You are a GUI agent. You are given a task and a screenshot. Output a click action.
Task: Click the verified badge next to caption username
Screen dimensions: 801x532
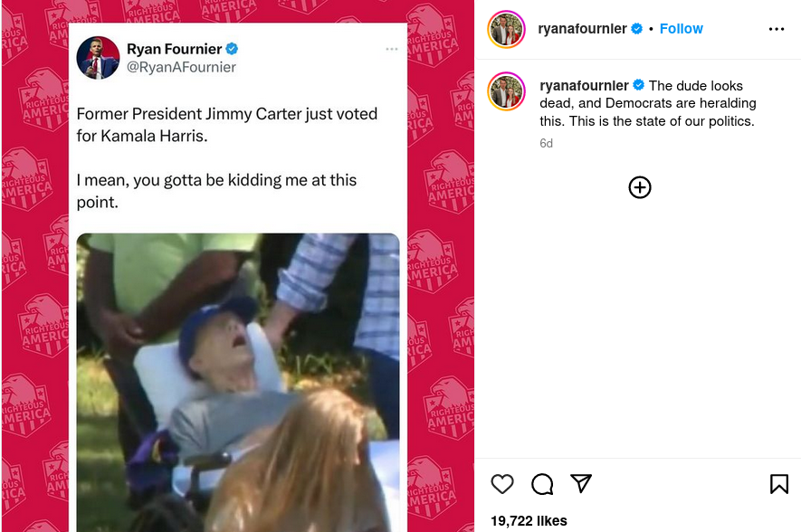tap(639, 85)
